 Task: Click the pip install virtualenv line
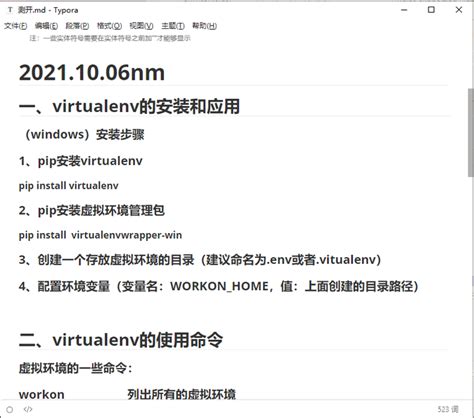pos(69,186)
